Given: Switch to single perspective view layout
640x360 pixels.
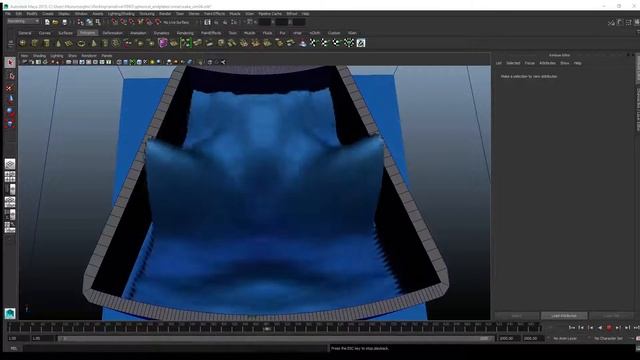Looking at the screenshot, I should (10, 164).
